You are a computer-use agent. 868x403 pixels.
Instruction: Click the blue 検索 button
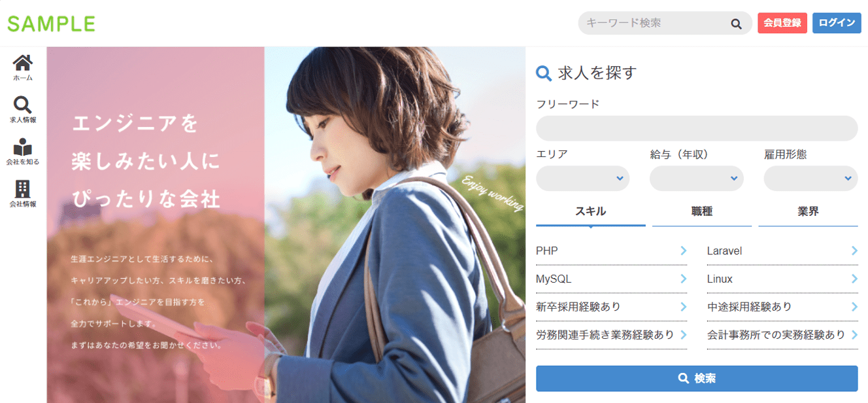click(x=697, y=378)
